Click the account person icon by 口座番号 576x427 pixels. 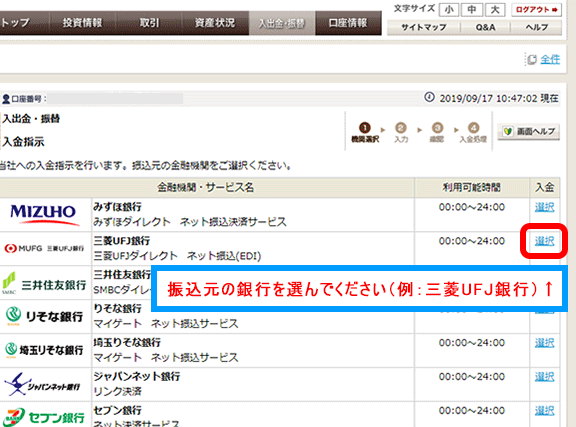[6, 99]
